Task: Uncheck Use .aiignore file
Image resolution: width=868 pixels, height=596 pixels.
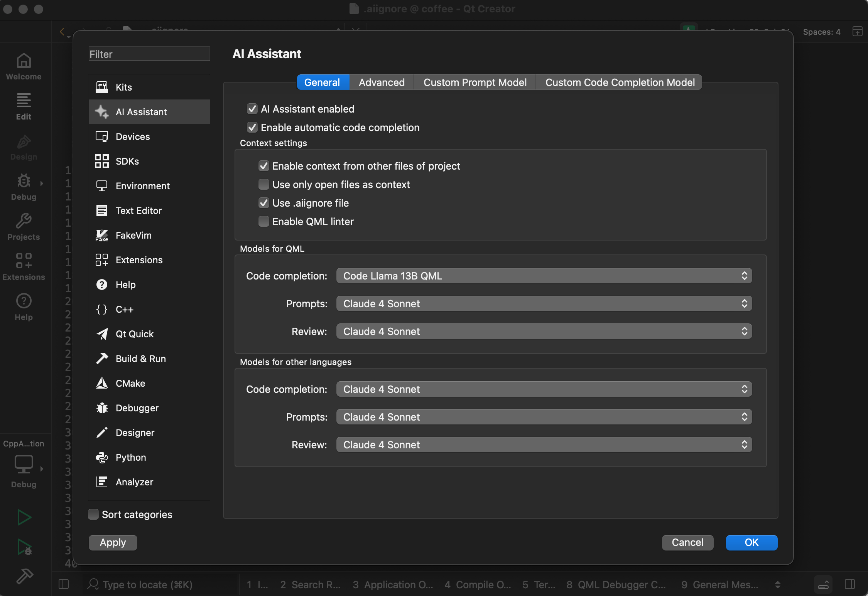Action: tap(263, 203)
